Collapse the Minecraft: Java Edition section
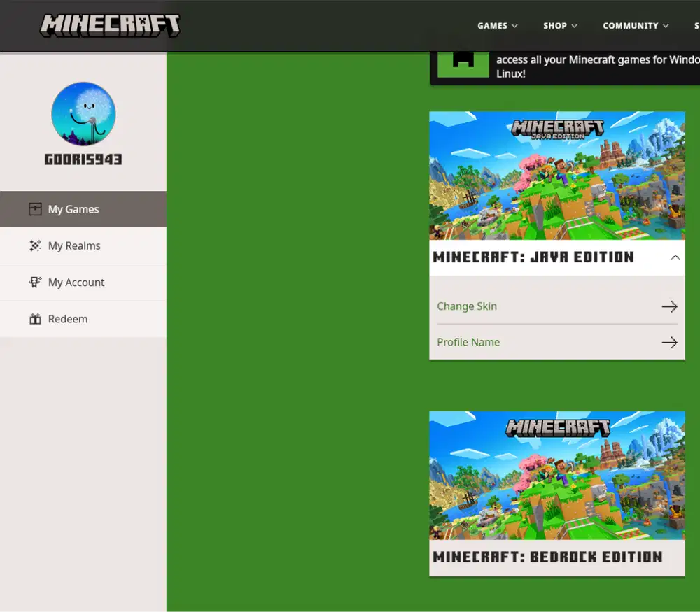This screenshot has width=700, height=612. tap(675, 257)
